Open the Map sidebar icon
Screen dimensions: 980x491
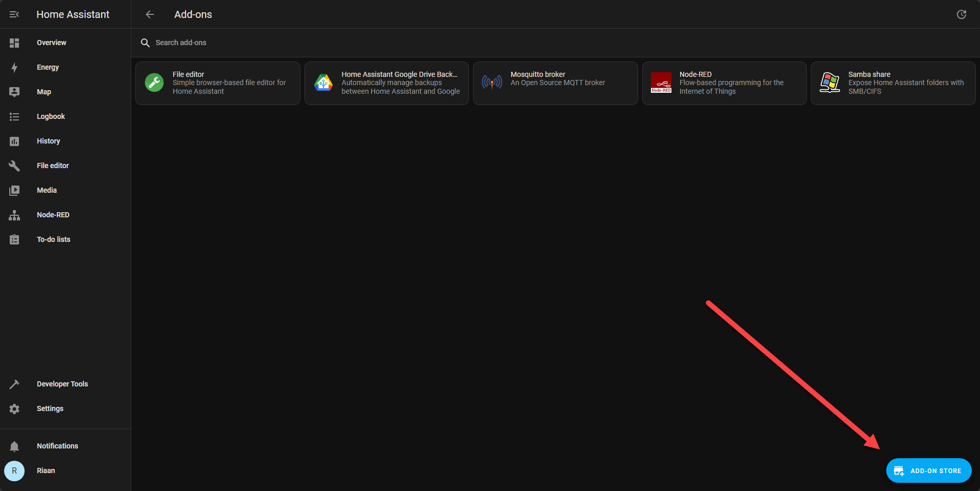tap(14, 92)
